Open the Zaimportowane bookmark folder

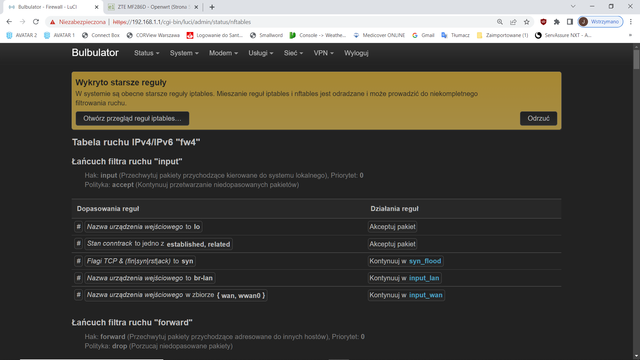pyautogui.click(x=502, y=36)
